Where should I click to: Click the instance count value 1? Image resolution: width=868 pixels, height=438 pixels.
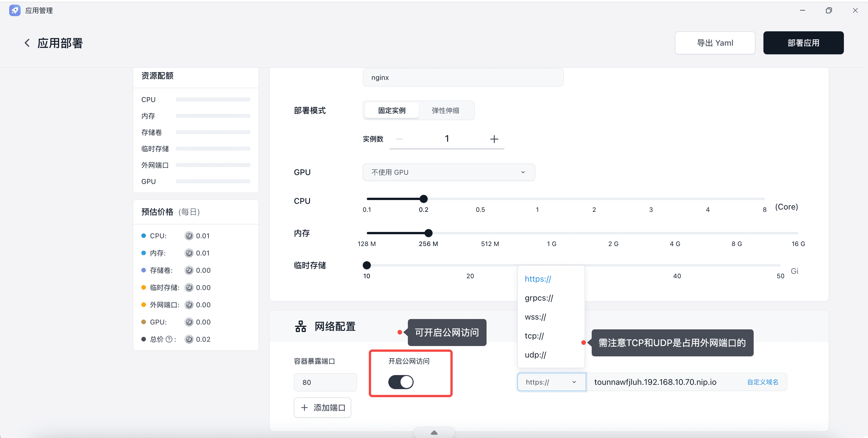447,139
